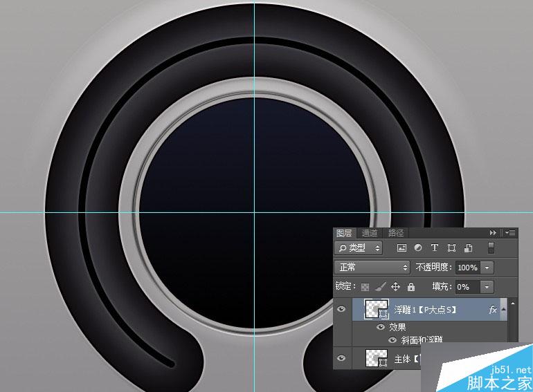Image resolution: width=533 pixels, height=392 pixels.
Task: Switch to the 通道 channels tab
Action: (370, 233)
